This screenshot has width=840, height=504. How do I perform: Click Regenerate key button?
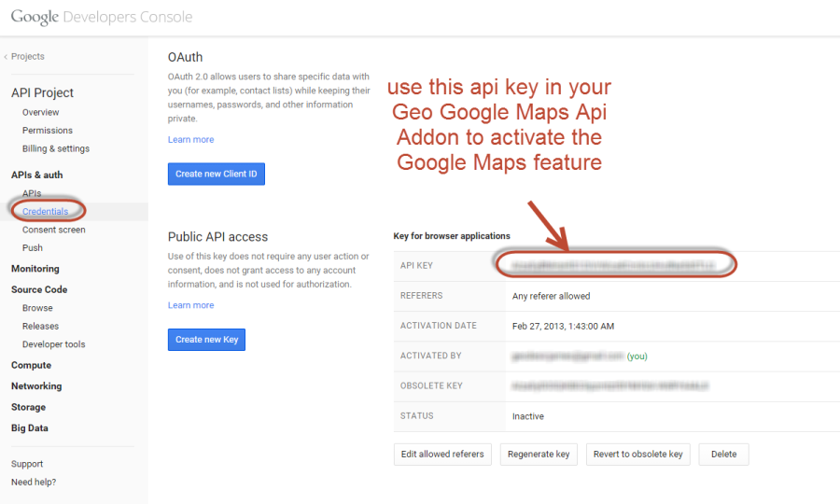(539, 455)
